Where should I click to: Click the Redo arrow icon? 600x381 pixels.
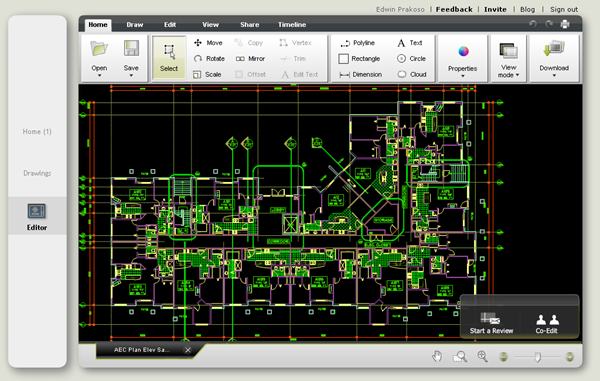pos(549,24)
